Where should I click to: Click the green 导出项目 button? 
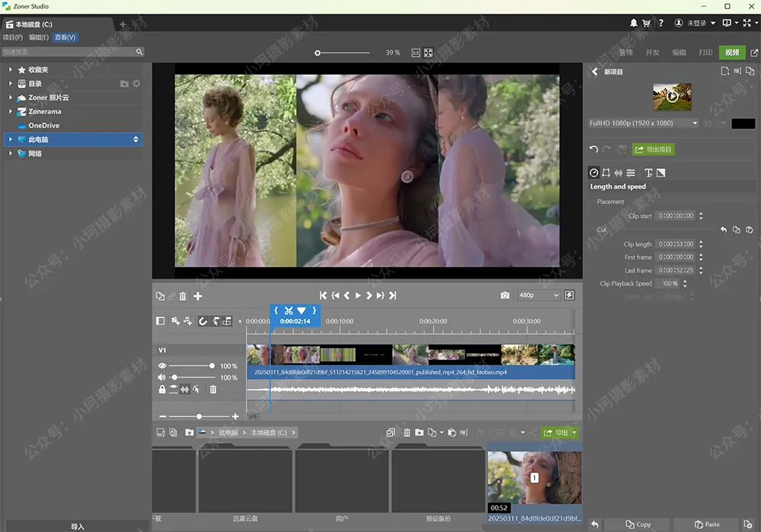653,149
